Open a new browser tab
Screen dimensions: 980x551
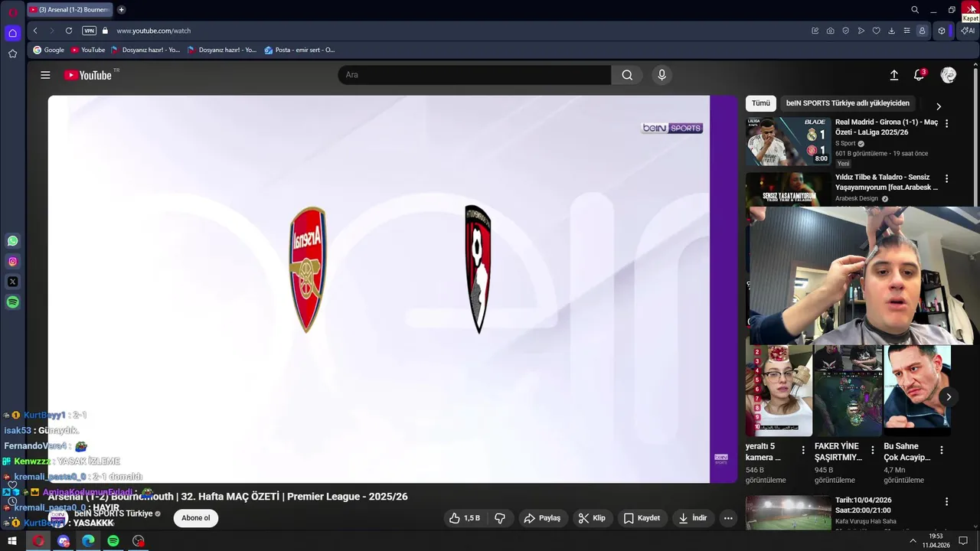pyautogui.click(x=121, y=10)
